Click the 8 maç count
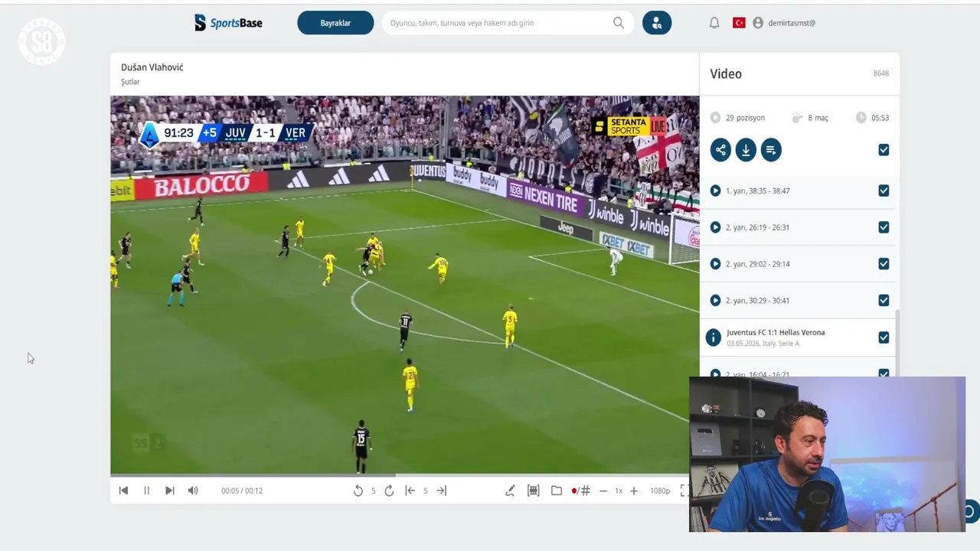This screenshot has height=551, width=980. 818,118
